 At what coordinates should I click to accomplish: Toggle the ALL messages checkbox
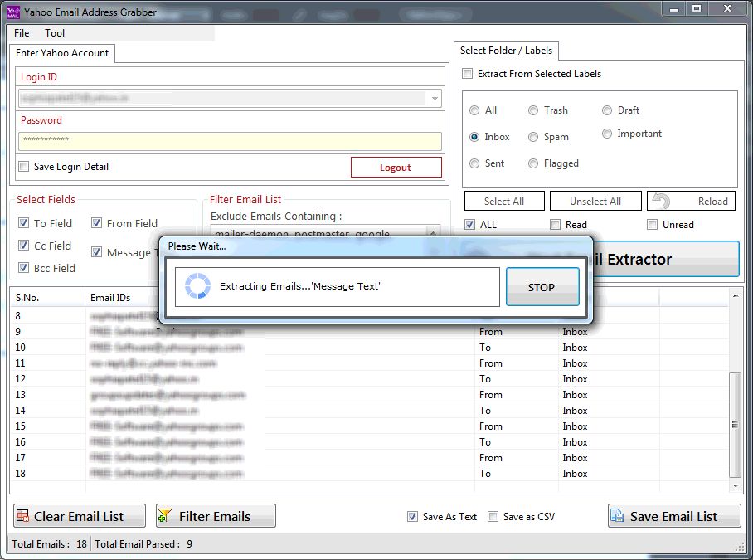[470, 224]
